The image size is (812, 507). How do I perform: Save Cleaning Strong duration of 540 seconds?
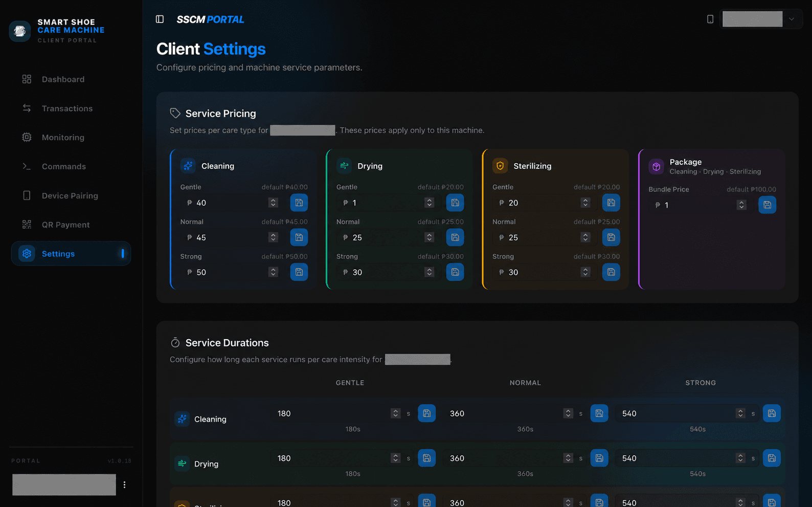click(x=772, y=413)
